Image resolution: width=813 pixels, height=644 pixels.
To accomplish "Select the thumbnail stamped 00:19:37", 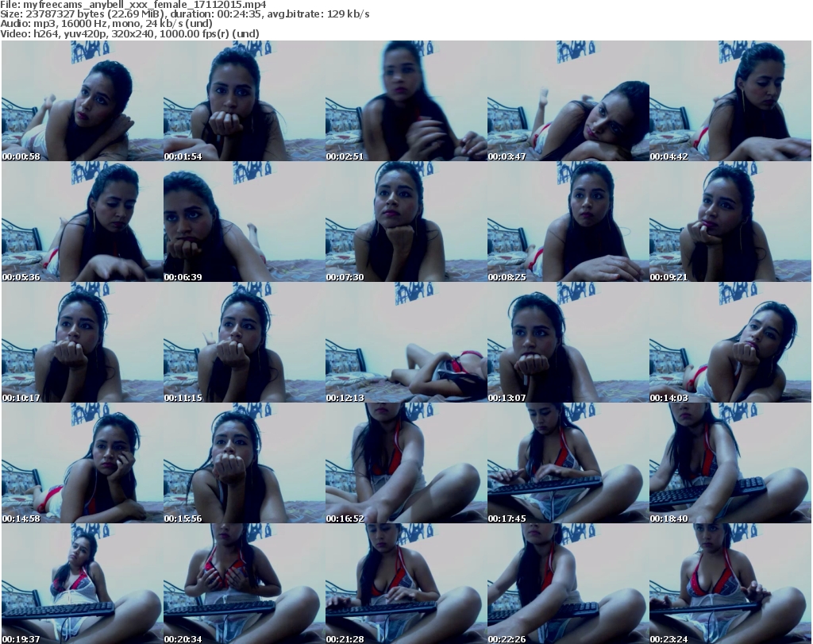I will pos(82,584).
